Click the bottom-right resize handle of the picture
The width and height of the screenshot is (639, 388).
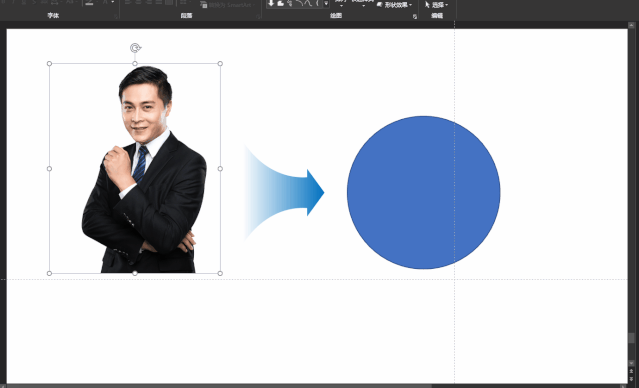pos(220,273)
